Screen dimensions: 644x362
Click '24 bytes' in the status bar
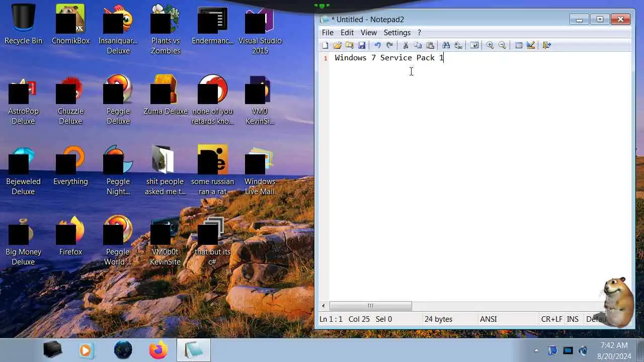click(438, 319)
